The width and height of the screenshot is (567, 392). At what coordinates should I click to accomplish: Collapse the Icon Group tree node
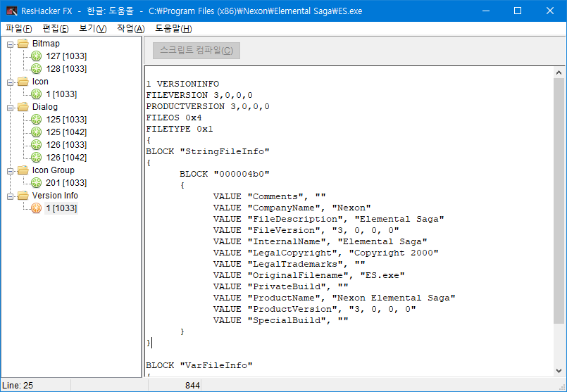10,171
